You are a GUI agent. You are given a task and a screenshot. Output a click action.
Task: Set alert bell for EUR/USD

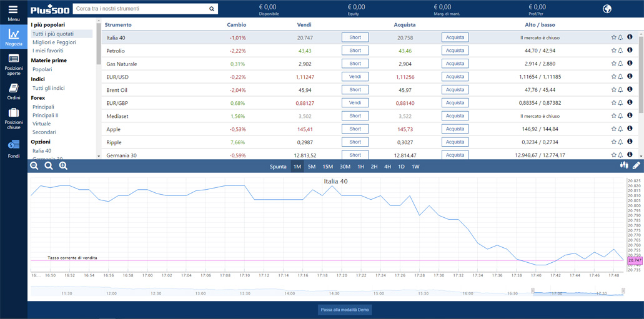[x=620, y=77]
